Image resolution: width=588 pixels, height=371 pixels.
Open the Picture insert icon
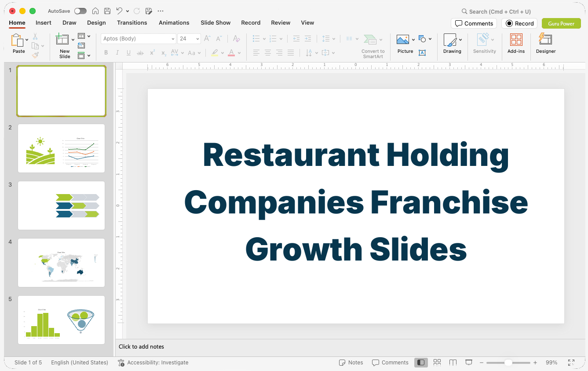coord(403,40)
